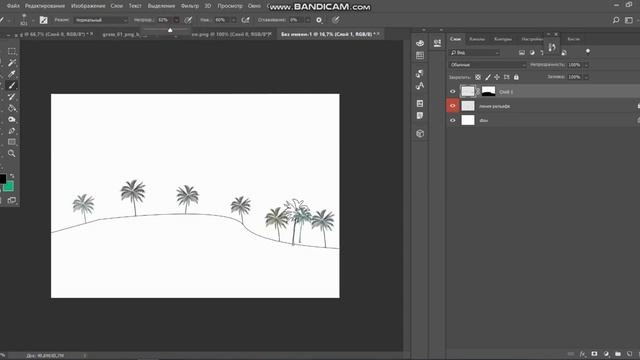This screenshot has height=360, width=640.
Task: Select the Brush tool in toolbar
Action: [12, 85]
